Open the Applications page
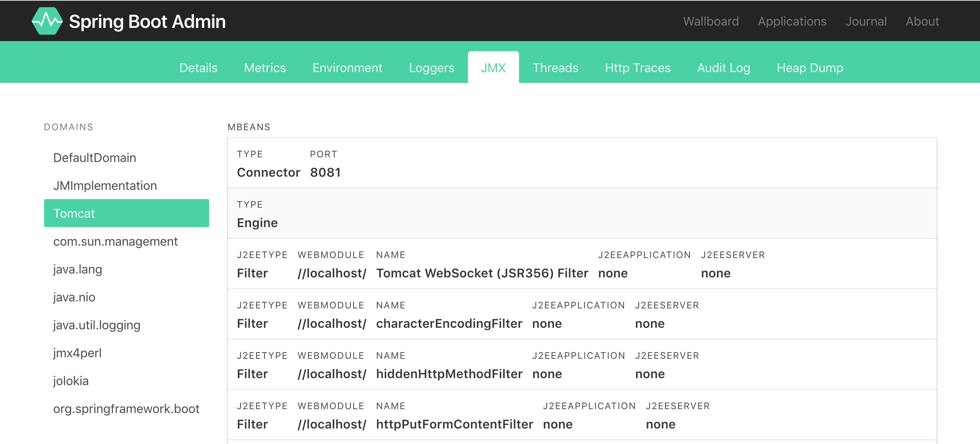980x444 pixels. coord(792,21)
